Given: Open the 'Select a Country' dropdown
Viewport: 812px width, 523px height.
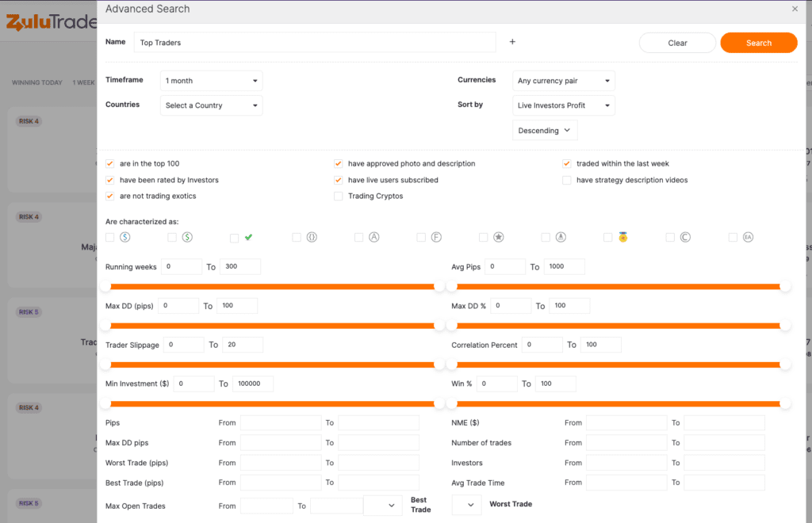Looking at the screenshot, I should click(x=211, y=105).
